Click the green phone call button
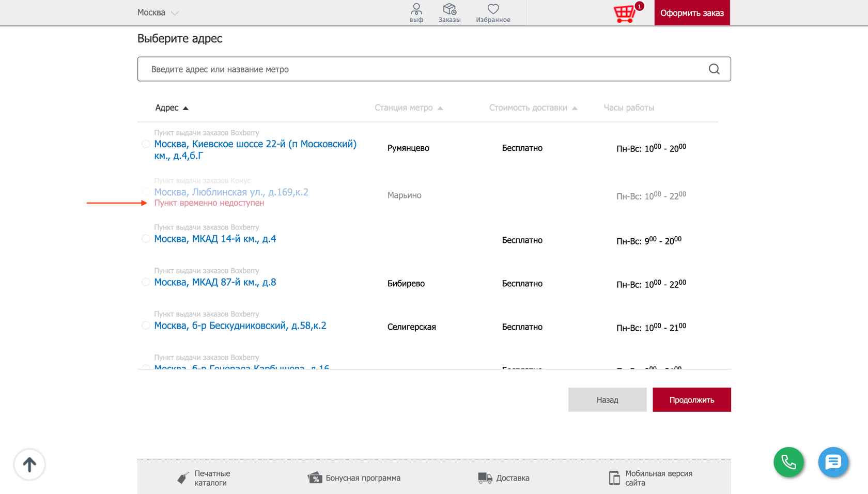 [x=788, y=461]
